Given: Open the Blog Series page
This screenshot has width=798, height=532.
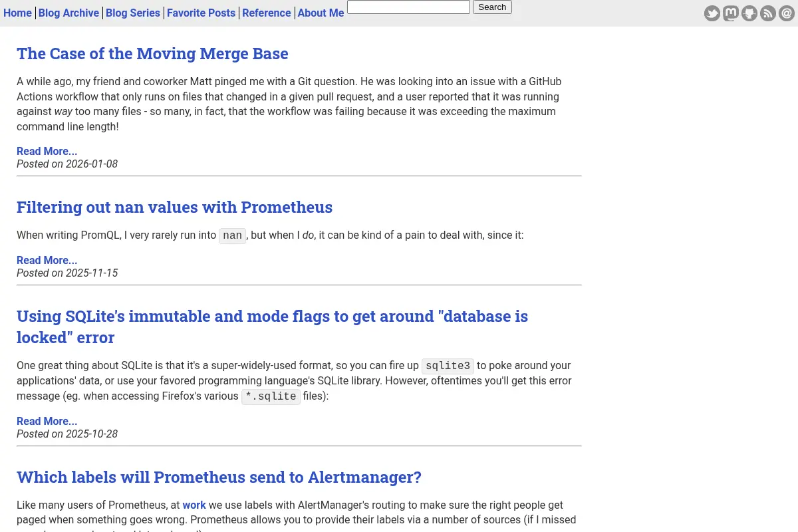Looking at the screenshot, I should click(133, 13).
